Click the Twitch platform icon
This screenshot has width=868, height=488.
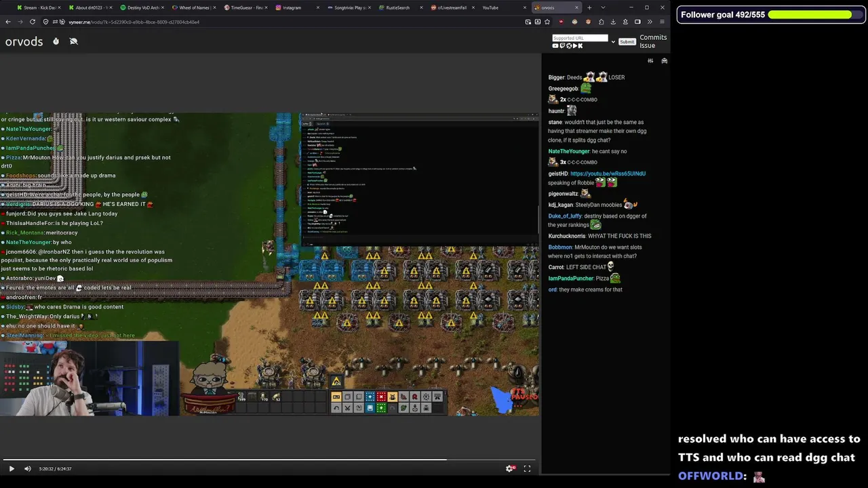tap(561, 46)
